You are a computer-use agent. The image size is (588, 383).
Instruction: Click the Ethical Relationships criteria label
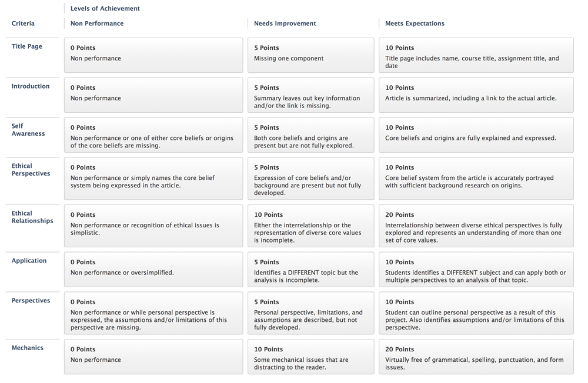click(x=32, y=217)
